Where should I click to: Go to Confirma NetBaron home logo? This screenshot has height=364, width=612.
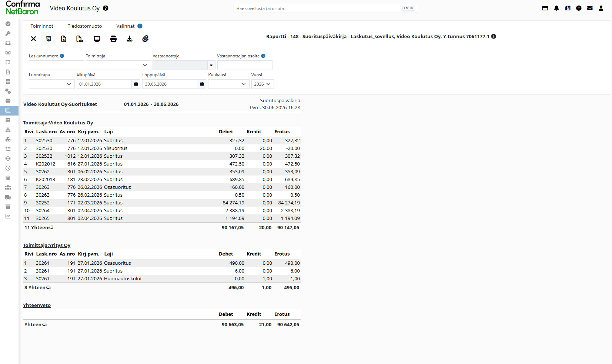(x=23, y=8)
